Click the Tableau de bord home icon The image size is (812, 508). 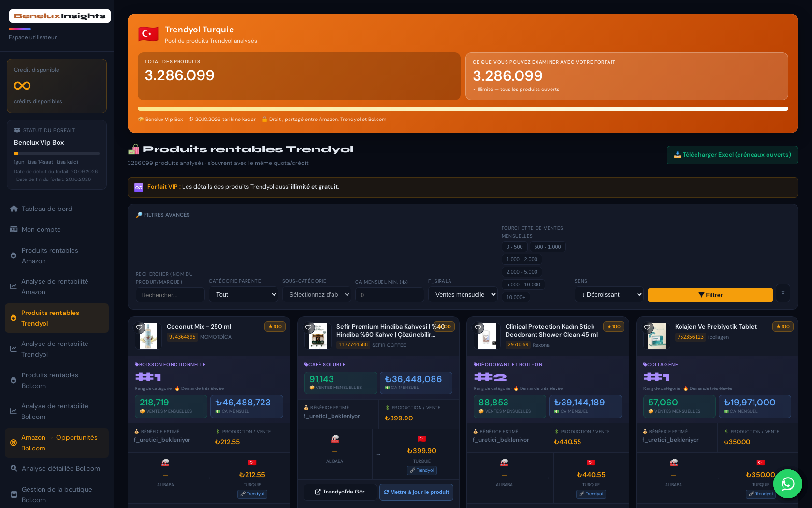[14, 209]
